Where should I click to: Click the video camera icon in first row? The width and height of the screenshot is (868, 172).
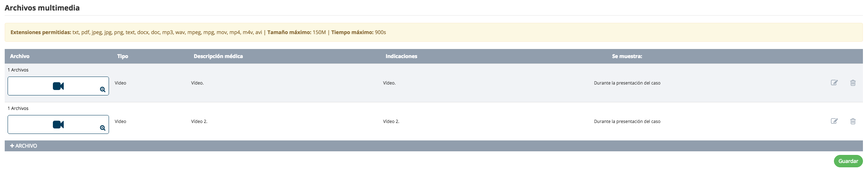point(58,86)
